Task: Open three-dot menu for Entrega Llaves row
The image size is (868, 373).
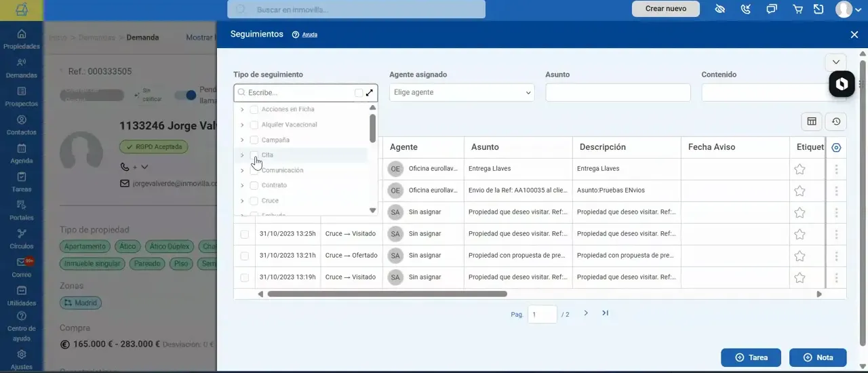Action: click(x=836, y=169)
